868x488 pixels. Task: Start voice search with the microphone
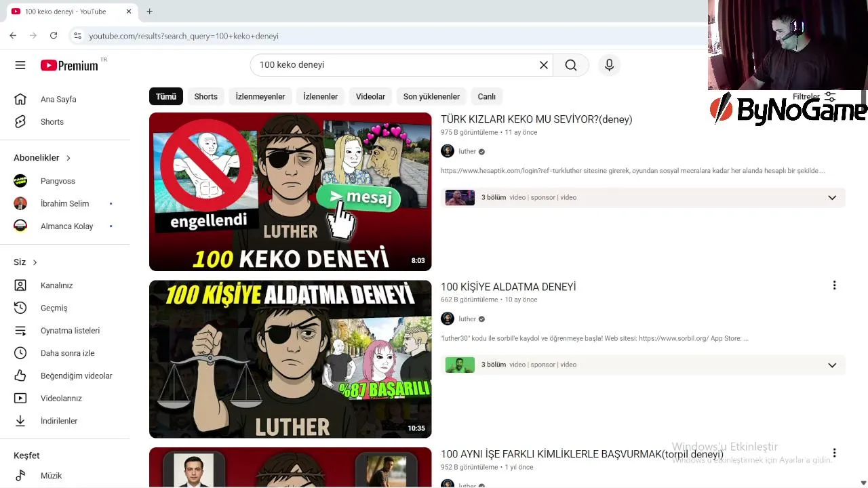click(609, 65)
